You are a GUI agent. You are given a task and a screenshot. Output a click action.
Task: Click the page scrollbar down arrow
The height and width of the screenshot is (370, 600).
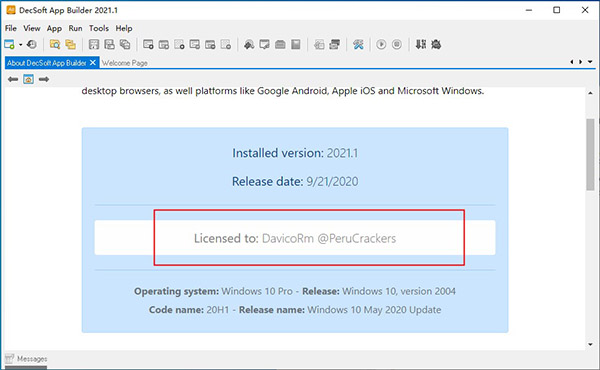[x=590, y=344]
